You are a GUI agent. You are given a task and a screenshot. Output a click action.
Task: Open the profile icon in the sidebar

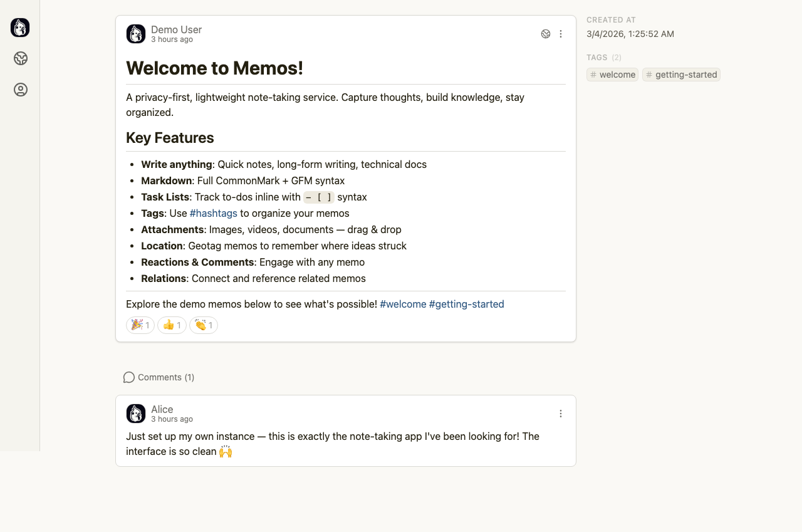coord(20,89)
